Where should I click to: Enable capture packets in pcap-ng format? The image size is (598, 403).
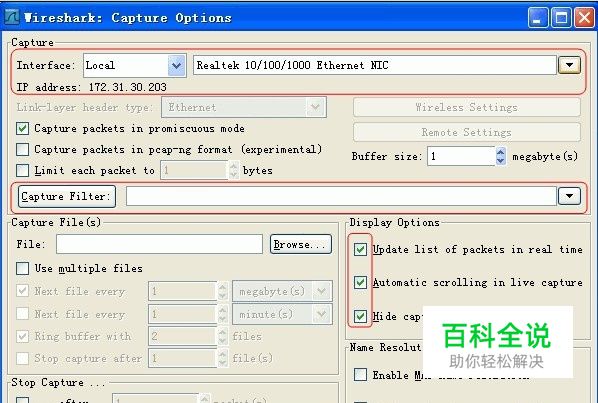(23, 149)
